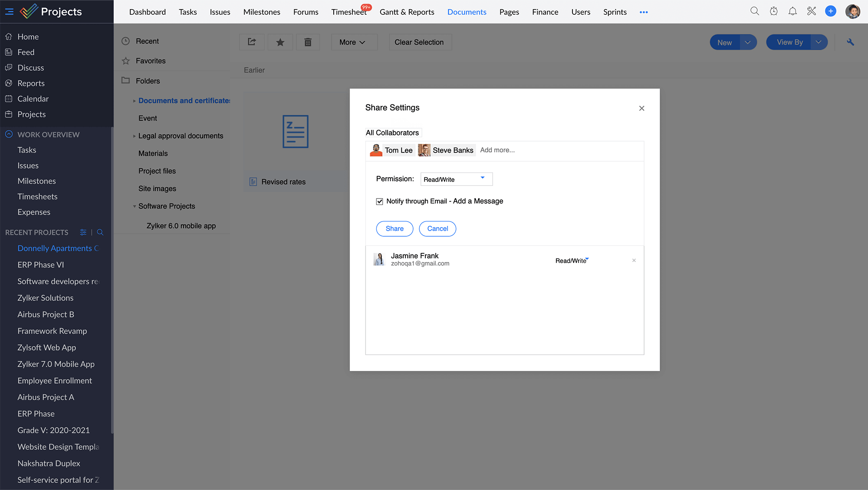This screenshot has width=868, height=490.
Task: Collapse the Work Overview section toggle
Action: 9,134
